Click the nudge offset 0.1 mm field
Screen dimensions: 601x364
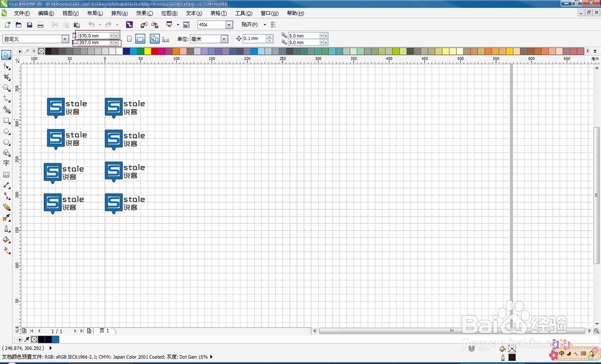254,38
